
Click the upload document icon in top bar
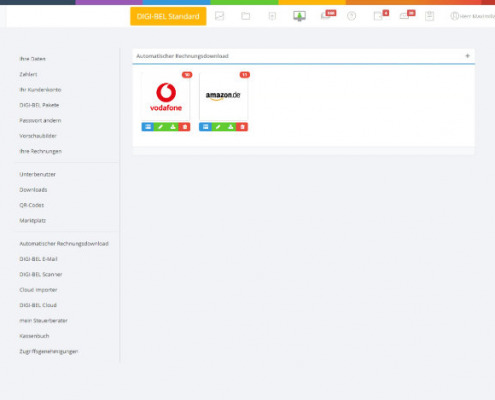click(x=272, y=16)
